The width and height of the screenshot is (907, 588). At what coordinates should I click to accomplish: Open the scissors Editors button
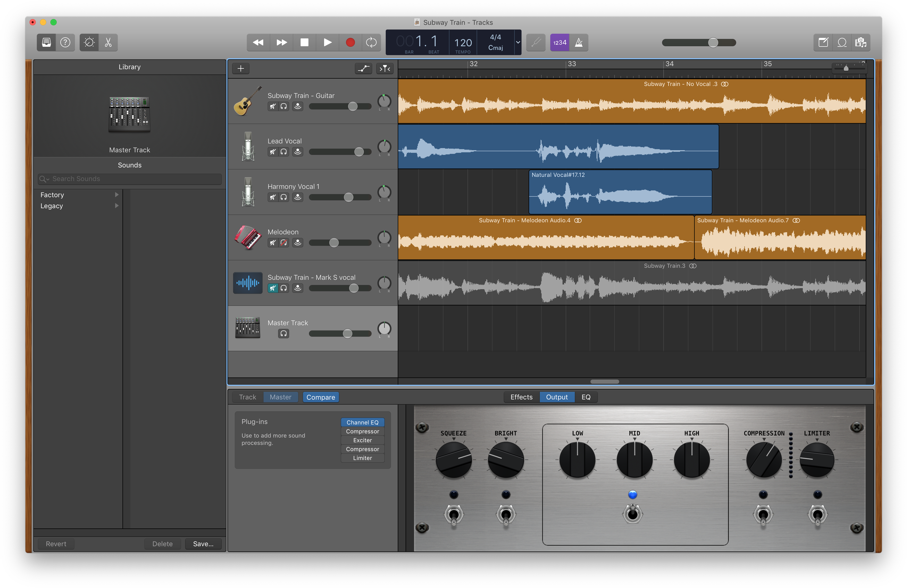(x=108, y=42)
